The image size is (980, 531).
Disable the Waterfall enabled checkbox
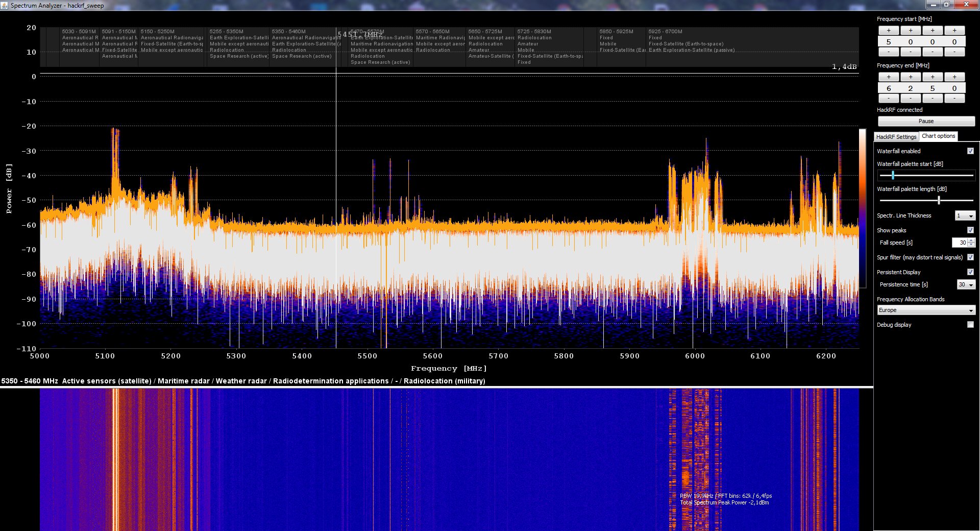coord(970,151)
